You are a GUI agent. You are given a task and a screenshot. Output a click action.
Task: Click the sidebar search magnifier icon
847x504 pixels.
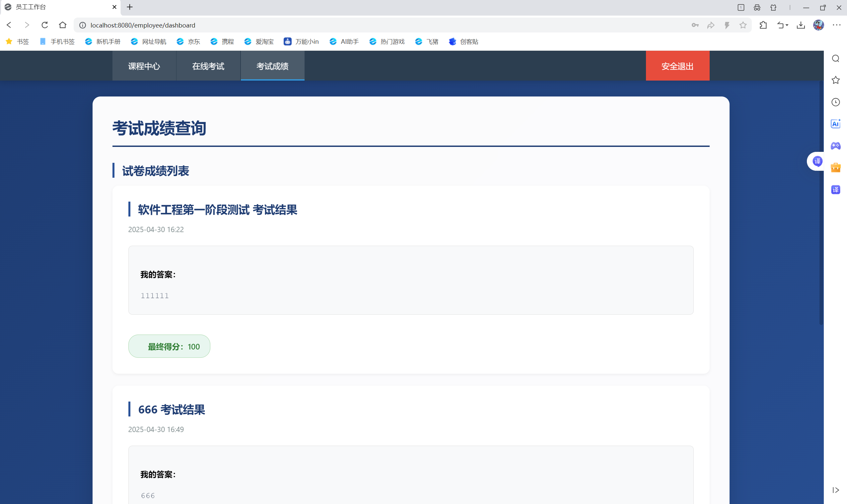tap(835, 59)
